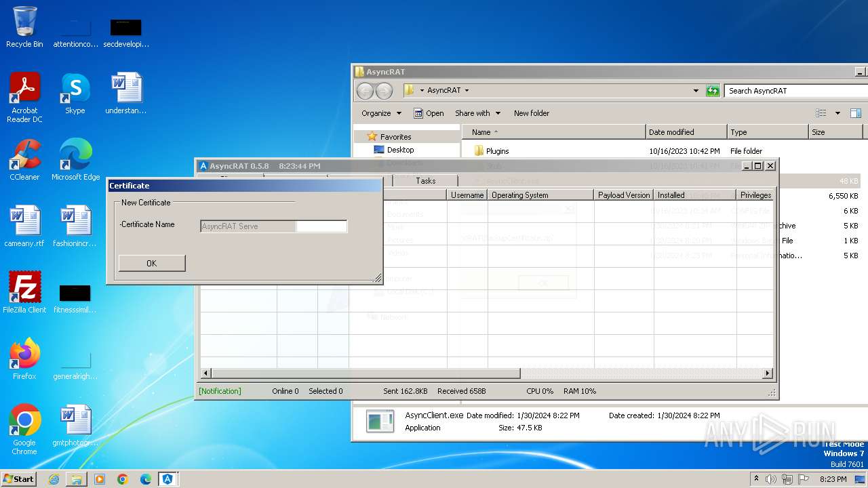Image resolution: width=868 pixels, height=488 pixels.
Task: Click Open in the Explorer toolbar
Action: click(429, 113)
